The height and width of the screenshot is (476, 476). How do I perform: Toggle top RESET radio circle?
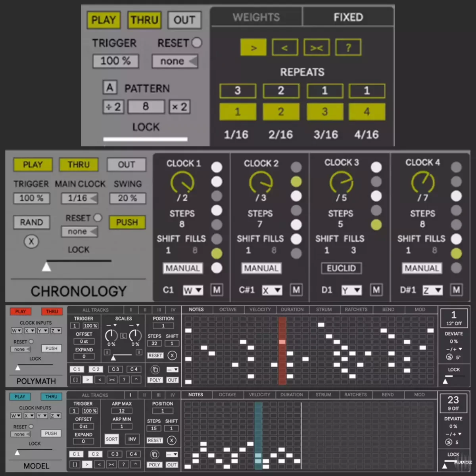tap(196, 42)
